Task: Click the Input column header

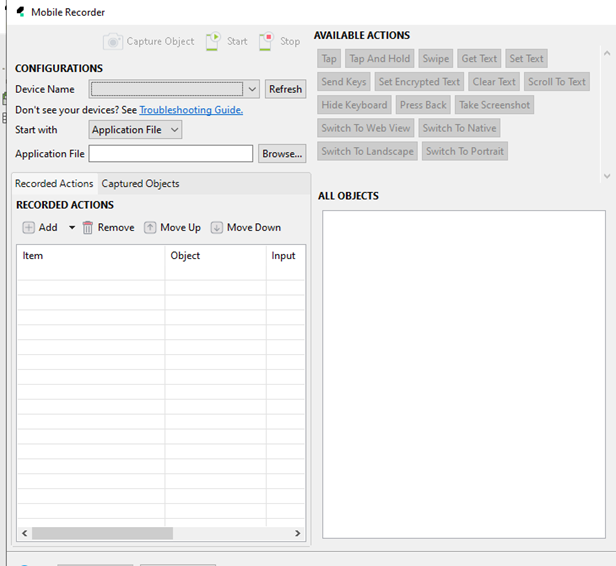Action: coord(286,256)
